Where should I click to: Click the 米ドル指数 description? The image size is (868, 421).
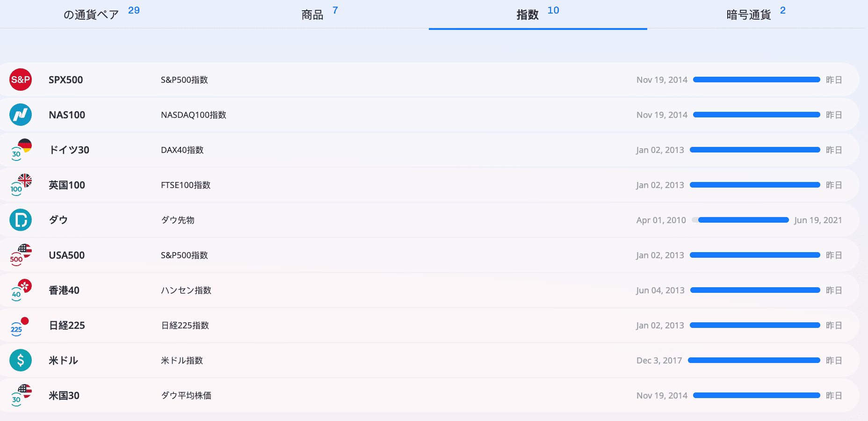click(x=182, y=361)
